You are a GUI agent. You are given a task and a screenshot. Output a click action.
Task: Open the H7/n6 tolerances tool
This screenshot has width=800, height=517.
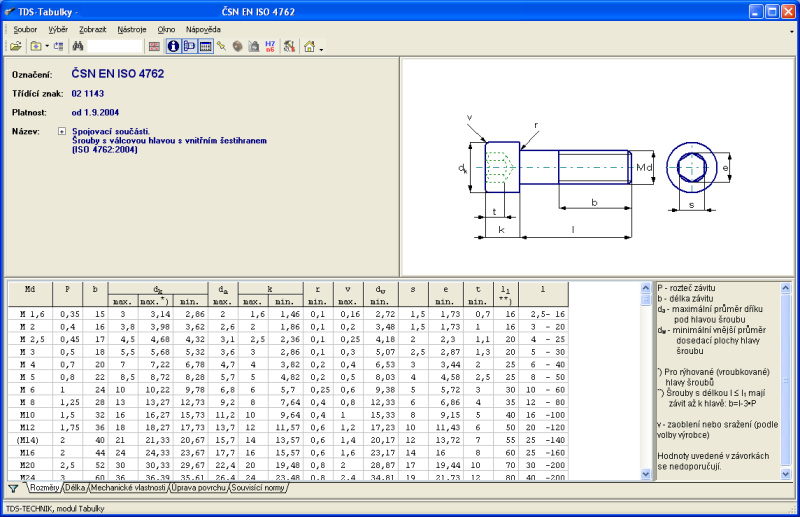click(270, 46)
